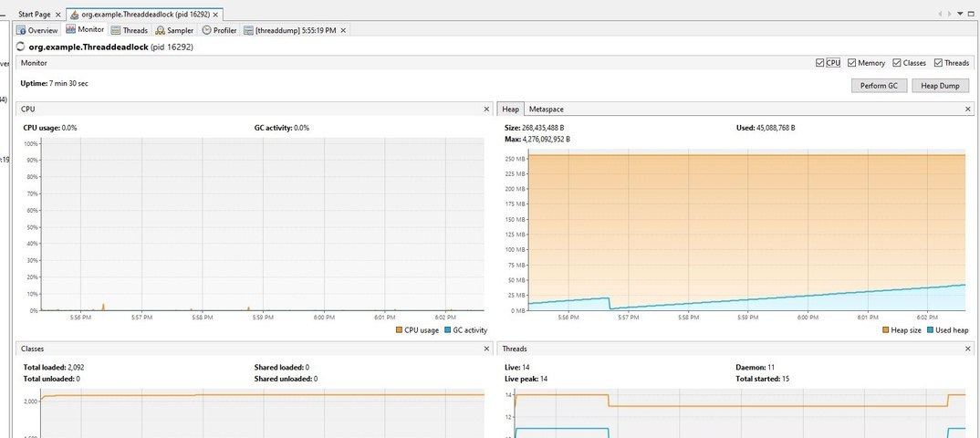The height and width of the screenshot is (438, 980).
Task: Click the Live 14 threads text
Action: pyautogui.click(x=516, y=367)
